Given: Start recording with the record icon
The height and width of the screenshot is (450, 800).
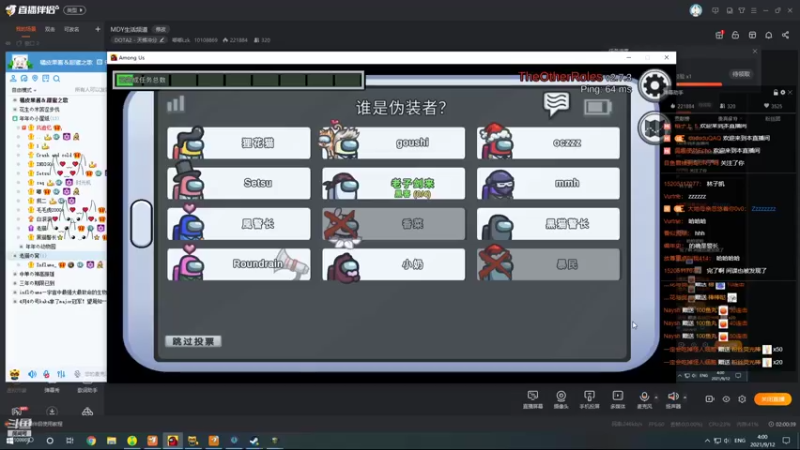Looking at the screenshot, I should pos(710,399).
